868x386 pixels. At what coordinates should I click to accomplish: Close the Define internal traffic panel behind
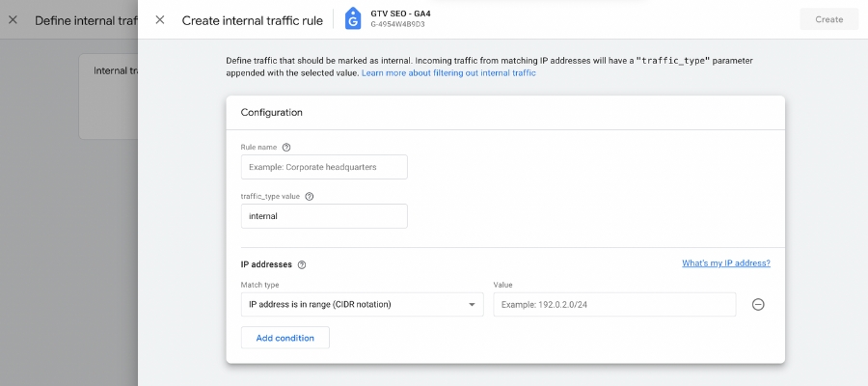click(x=13, y=19)
